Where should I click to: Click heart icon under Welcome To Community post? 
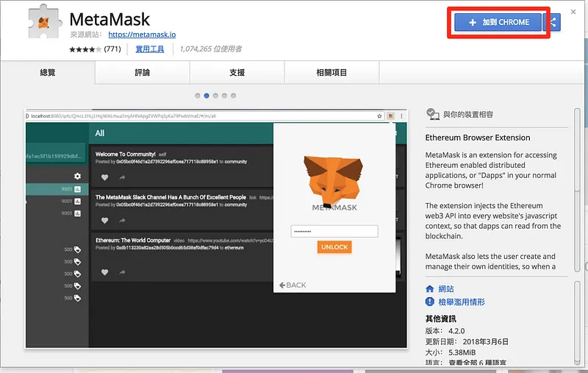104,177
